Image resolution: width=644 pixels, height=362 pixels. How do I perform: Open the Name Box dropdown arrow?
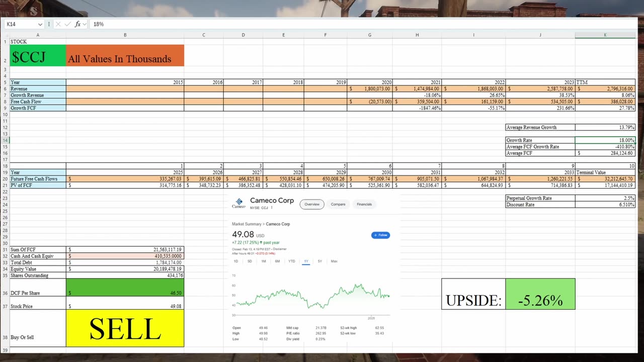[40, 24]
